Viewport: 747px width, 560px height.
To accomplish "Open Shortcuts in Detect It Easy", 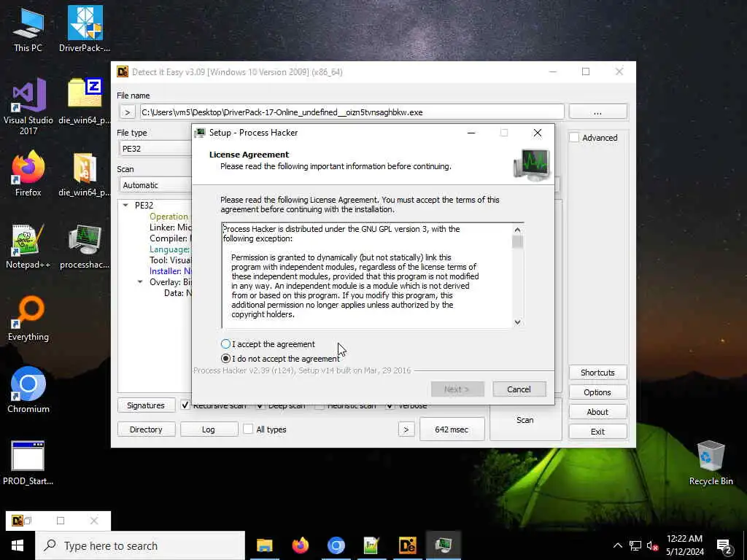I will tap(597, 373).
